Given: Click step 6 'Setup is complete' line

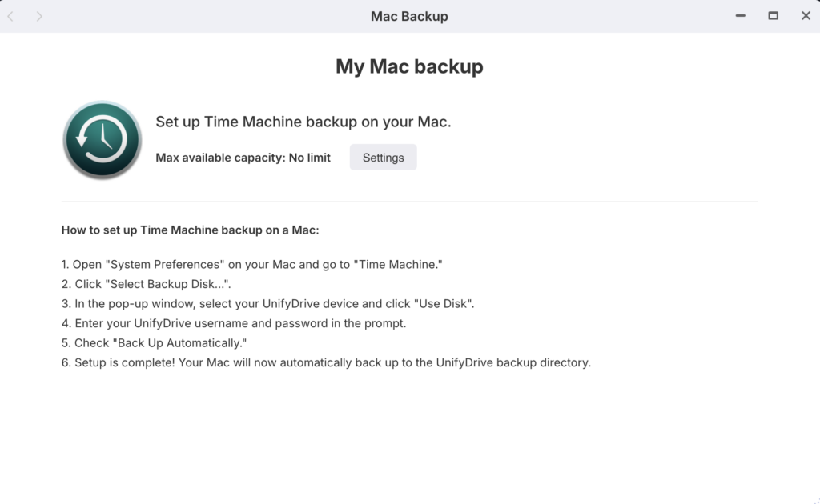Looking at the screenshot, I should click(326, 362).
